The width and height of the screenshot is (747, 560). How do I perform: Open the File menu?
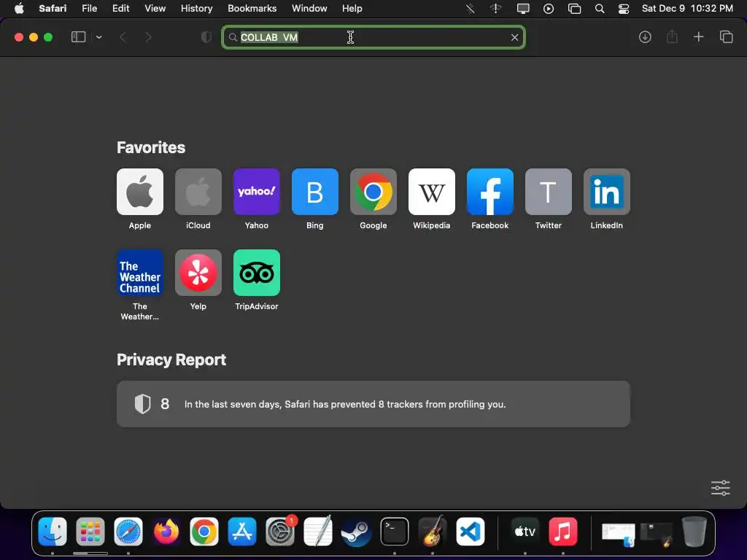[x=89, y=8]
